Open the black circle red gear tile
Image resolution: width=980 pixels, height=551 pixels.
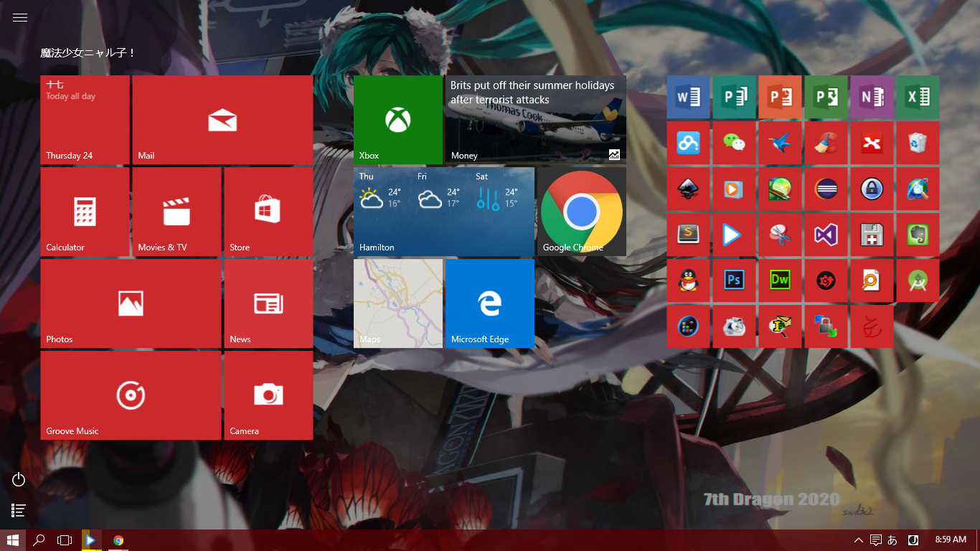coord(826,281)
